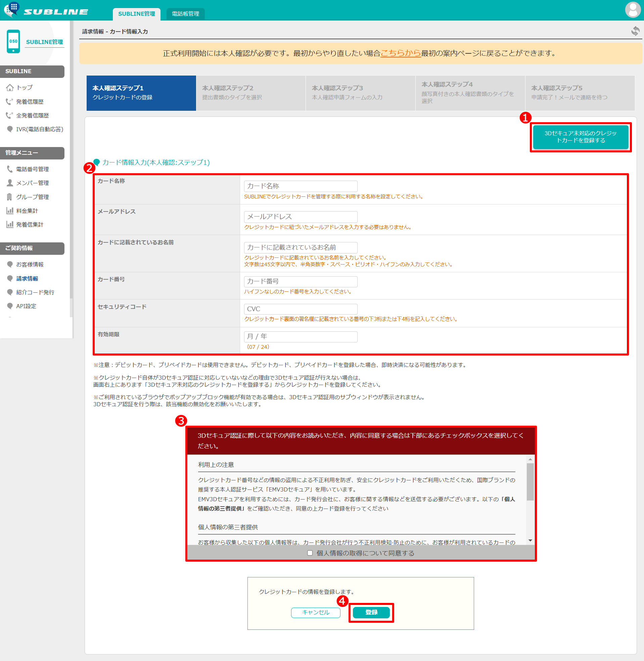Click the call icon beside 全発着信履歴

pos(9,115)
